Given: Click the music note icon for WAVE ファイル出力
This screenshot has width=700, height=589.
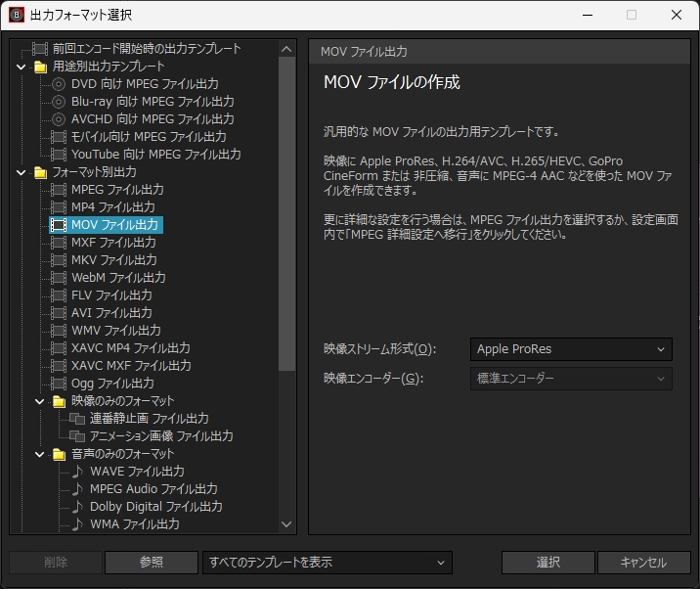Looking at the screenshot, I should tap(77, 472).
